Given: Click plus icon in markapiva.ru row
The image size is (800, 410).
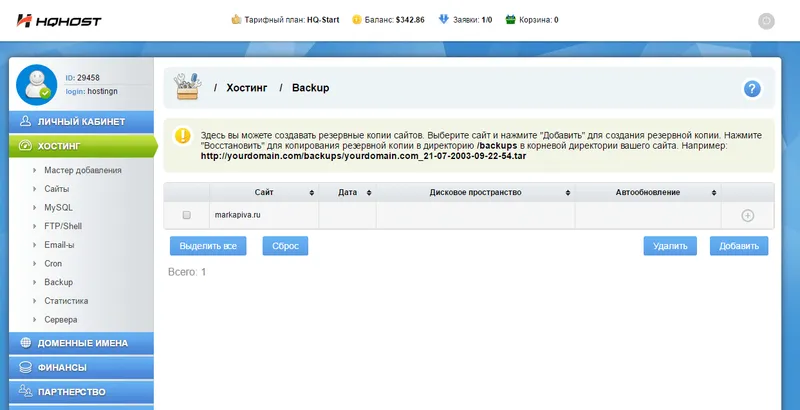Looking at the screenshot, I should (747, 216).
